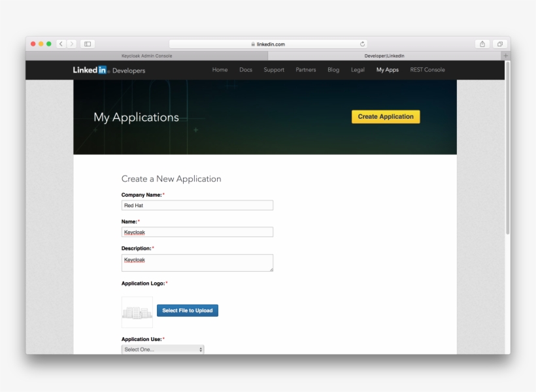Reload the page with the refresh icon

tap(363, 43)
